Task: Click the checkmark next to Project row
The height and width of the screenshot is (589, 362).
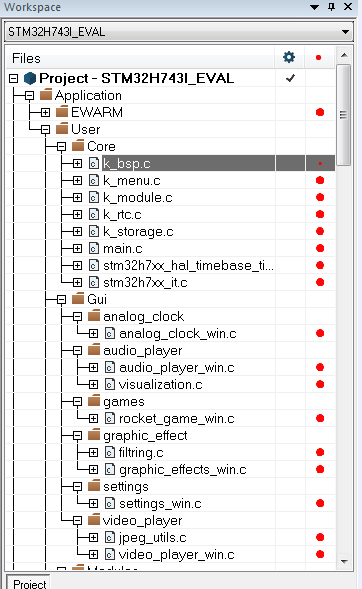Action: 290,78
